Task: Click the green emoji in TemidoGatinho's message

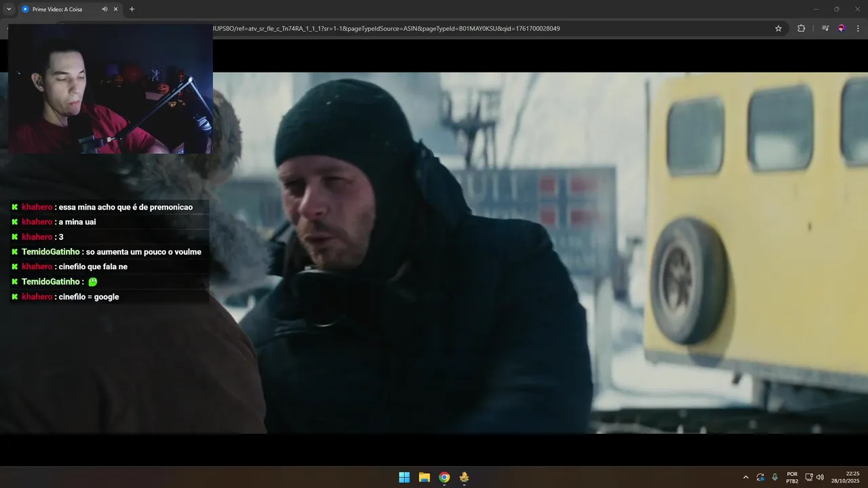Action: coord(93,281)
